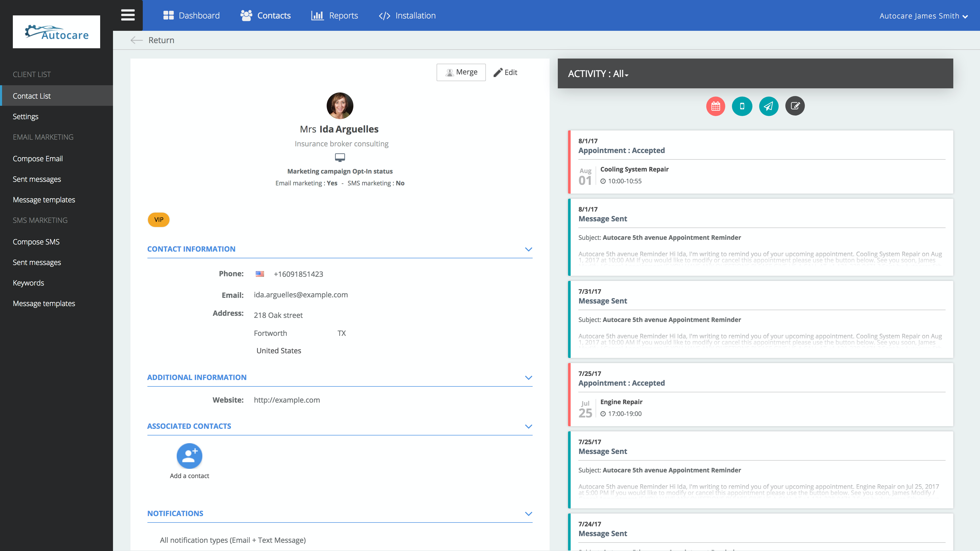Click the US flag icon beside phone
Screen dimensions: 980x551
260,274
